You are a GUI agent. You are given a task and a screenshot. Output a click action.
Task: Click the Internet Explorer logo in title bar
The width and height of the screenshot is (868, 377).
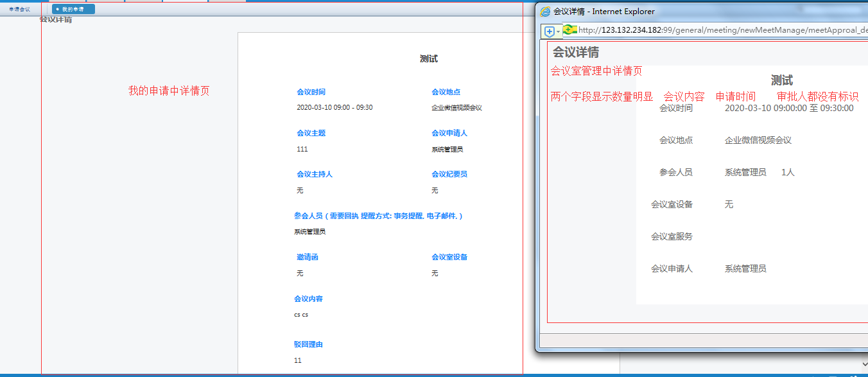pos(546,12)
